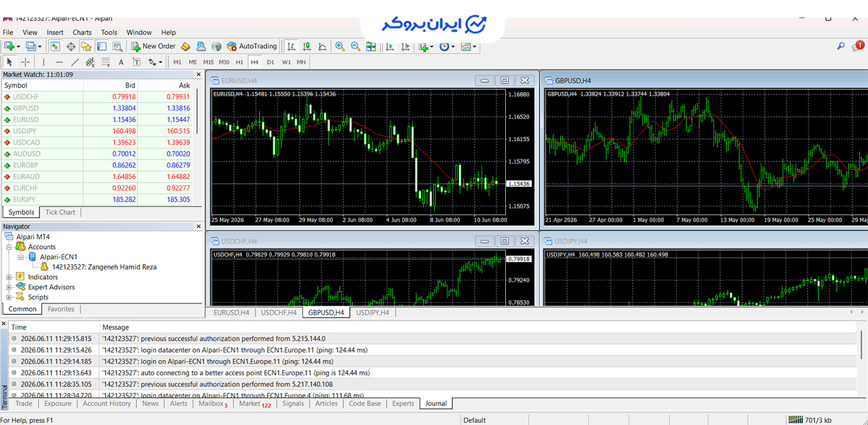Select the crosshair cursor tool
This screenshot has width=868, height=425.
pos(25,62)
